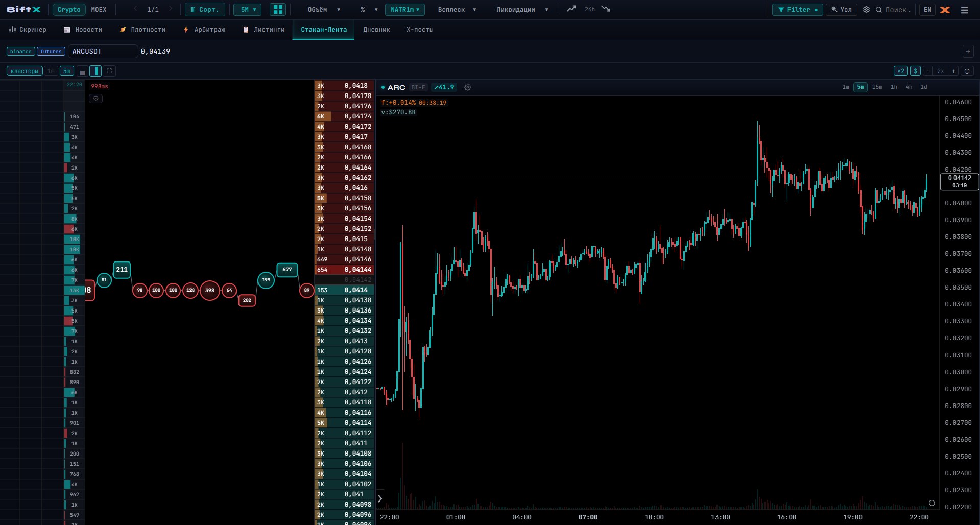Toggle the кластеры mode button
The height and width of the screenshot is (525, 980).
click(x=25, y=71)
